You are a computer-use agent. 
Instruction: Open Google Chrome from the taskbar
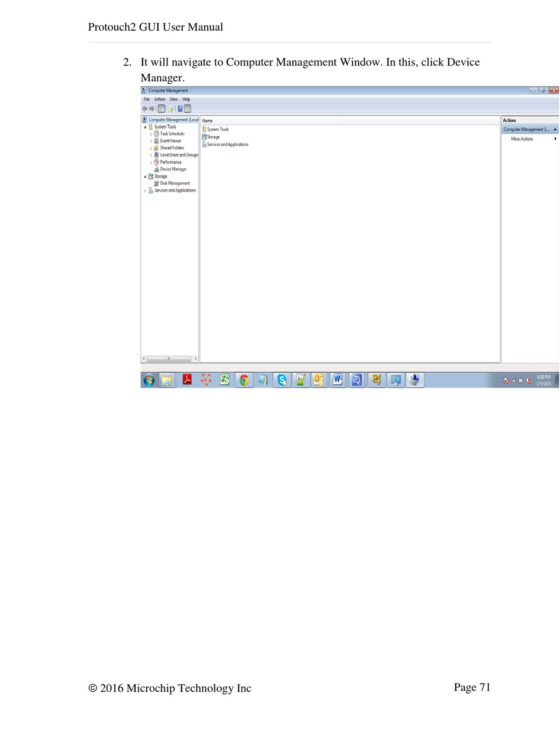243,380
